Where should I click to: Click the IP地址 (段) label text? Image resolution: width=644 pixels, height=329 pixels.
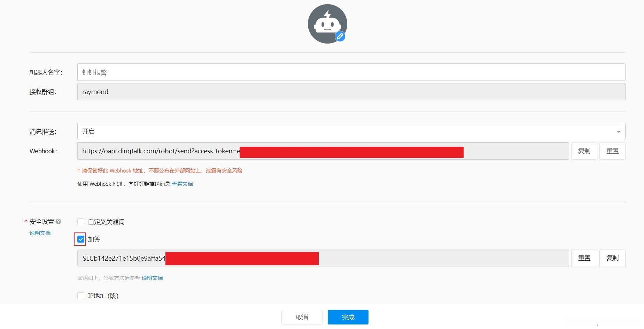[x=103, y=296]
